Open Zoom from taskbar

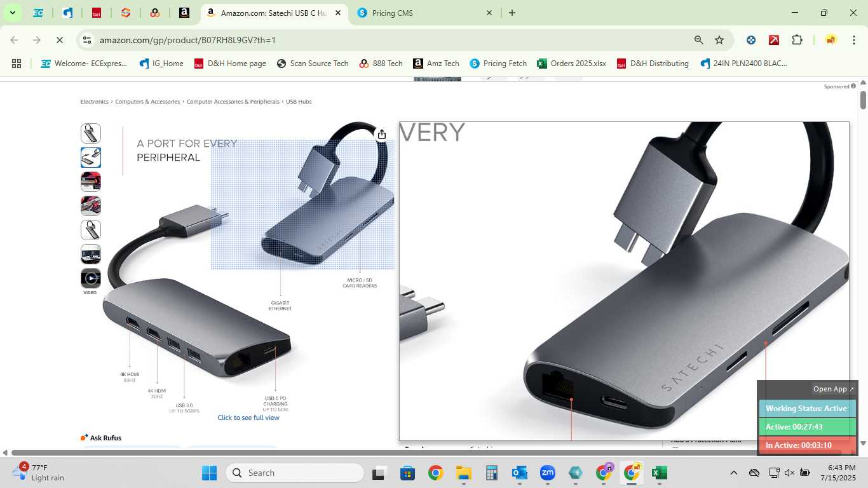pyautogui.click(x=547, y=473)
